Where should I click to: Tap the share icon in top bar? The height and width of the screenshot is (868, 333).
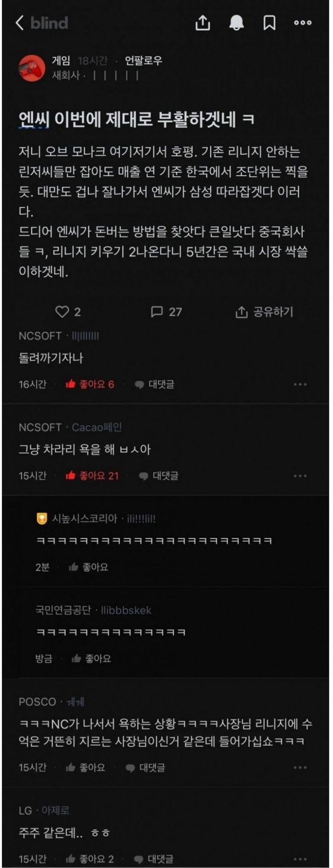(x=203, y=22)
